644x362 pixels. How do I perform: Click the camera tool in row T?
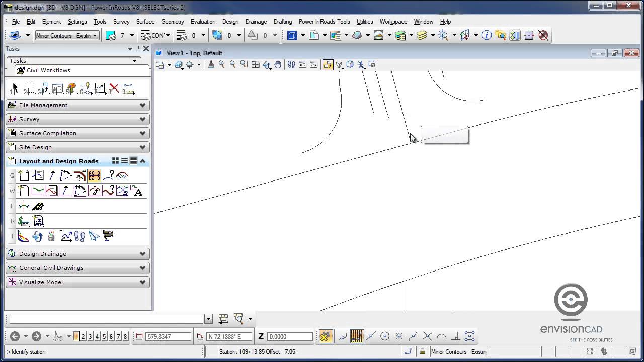[108, 236]
